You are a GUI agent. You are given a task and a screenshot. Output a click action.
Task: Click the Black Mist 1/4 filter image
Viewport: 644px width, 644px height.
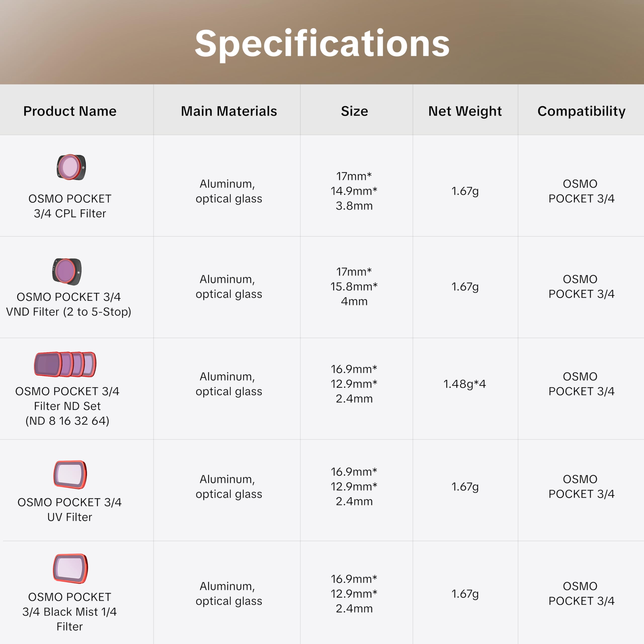70,569
